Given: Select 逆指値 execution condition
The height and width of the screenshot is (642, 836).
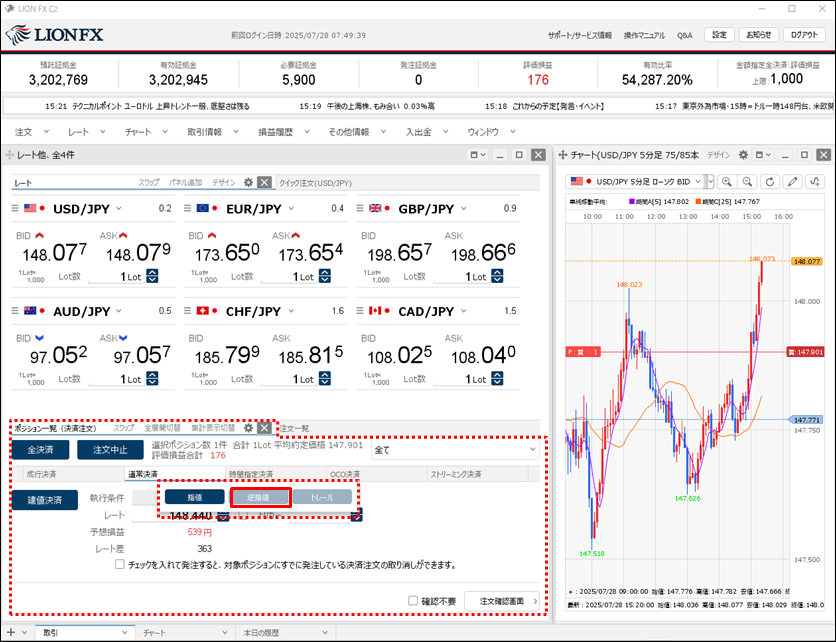Looking at the screenshot, I should tap(260, 496).
